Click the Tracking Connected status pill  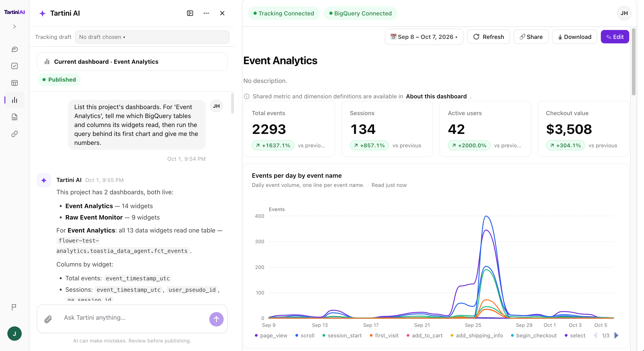point(284,13)
